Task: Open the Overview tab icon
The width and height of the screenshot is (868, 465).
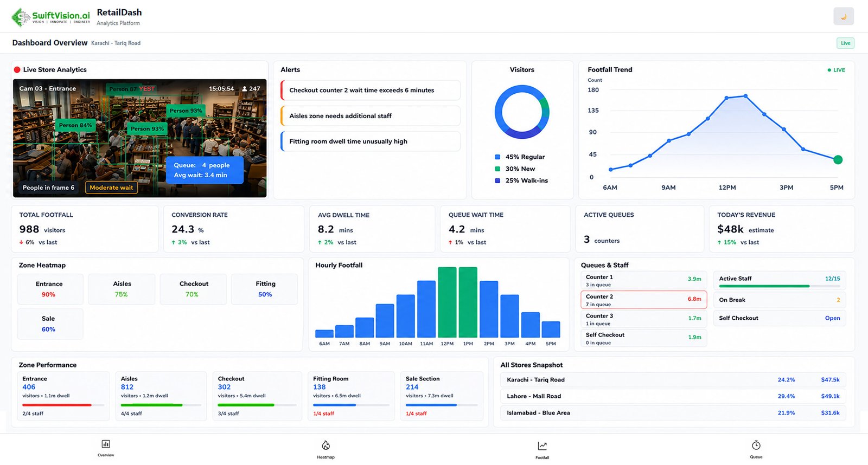Action: click(106, 444)
